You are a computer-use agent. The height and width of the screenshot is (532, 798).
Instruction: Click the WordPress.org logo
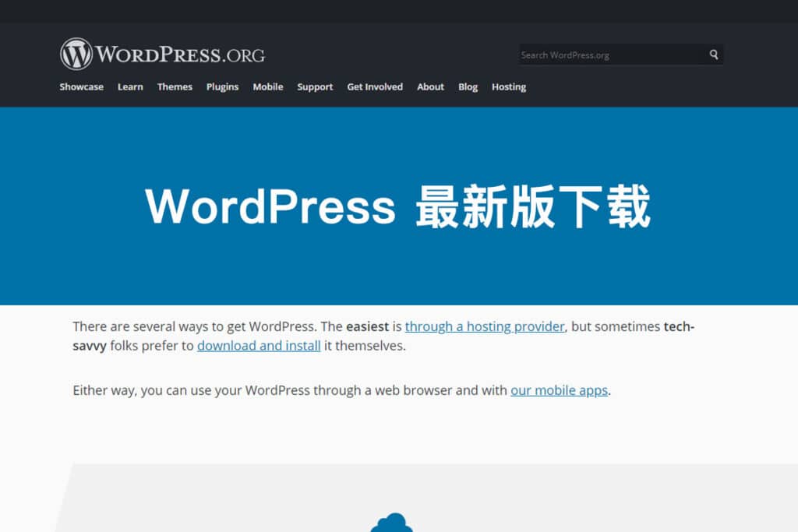[x=162, y=54]
